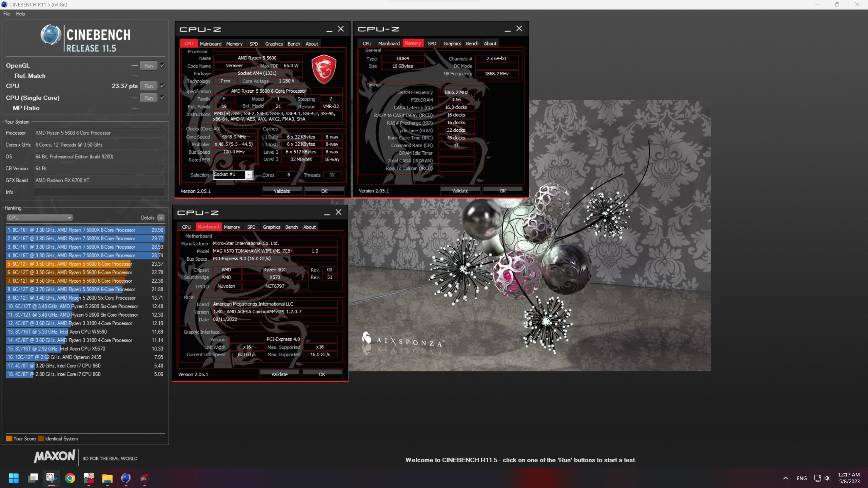This screenshot has width=868, height=488.
Task: Run the CPU Single Core test
Action: coord(149,98)
